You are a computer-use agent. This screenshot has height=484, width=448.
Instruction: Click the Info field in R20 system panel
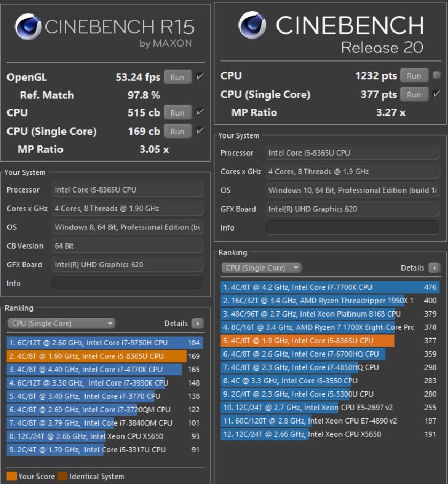tap(352, 227)
